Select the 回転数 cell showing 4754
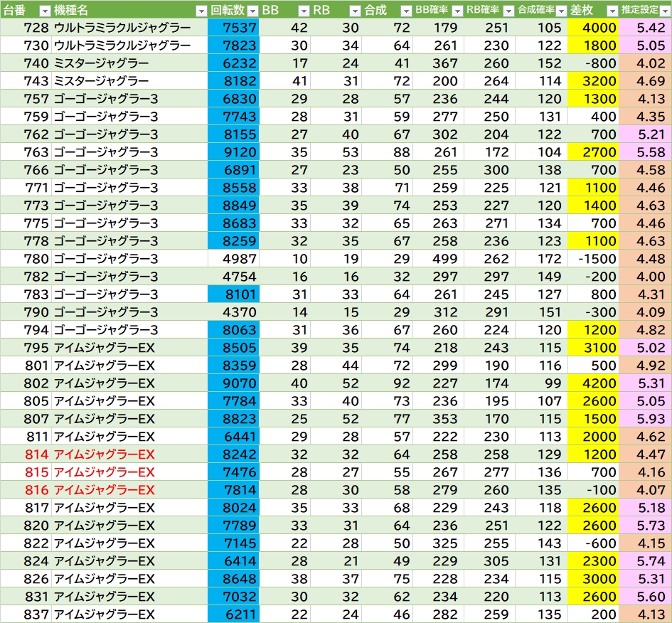The height and width of the screenshot is (623, 672). (x=233, y=277)
